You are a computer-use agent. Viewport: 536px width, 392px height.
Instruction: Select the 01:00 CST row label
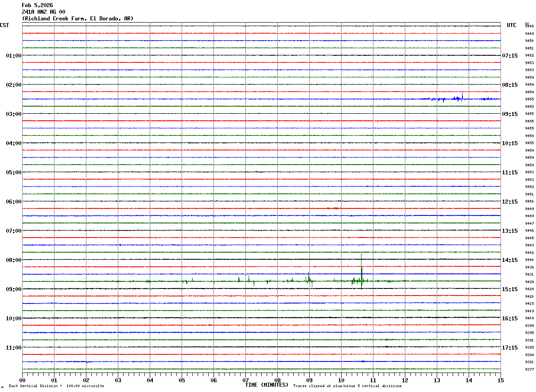coord(13,56)
